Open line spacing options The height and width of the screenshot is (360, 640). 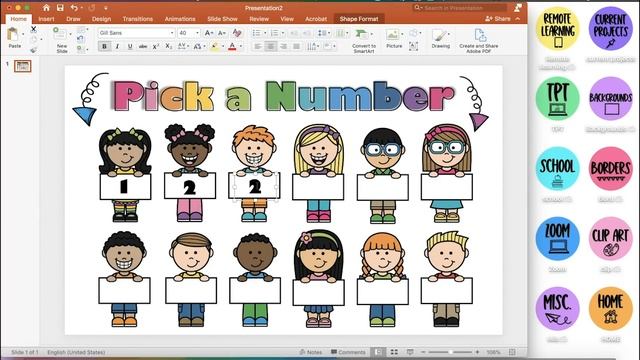point(322,33)
